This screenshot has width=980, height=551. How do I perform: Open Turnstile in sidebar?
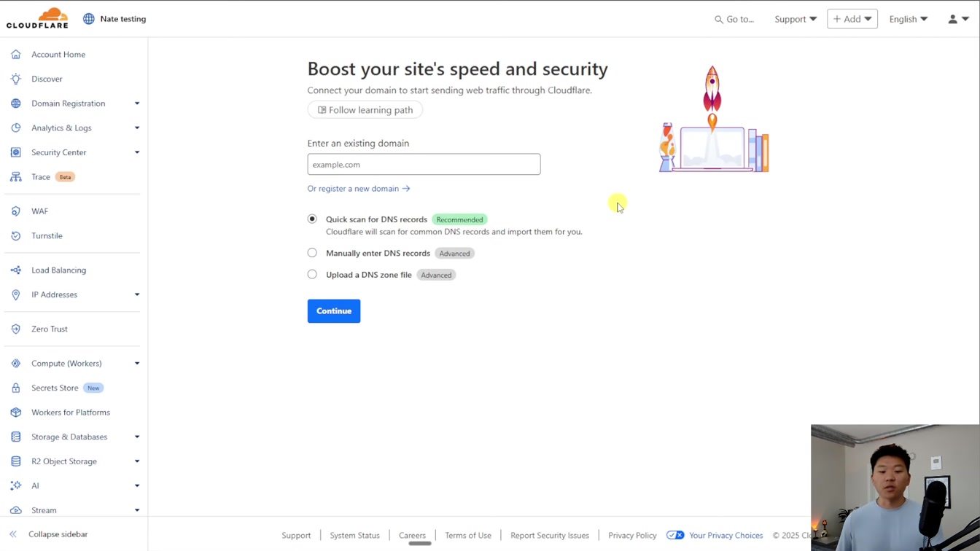pos(47,235)
